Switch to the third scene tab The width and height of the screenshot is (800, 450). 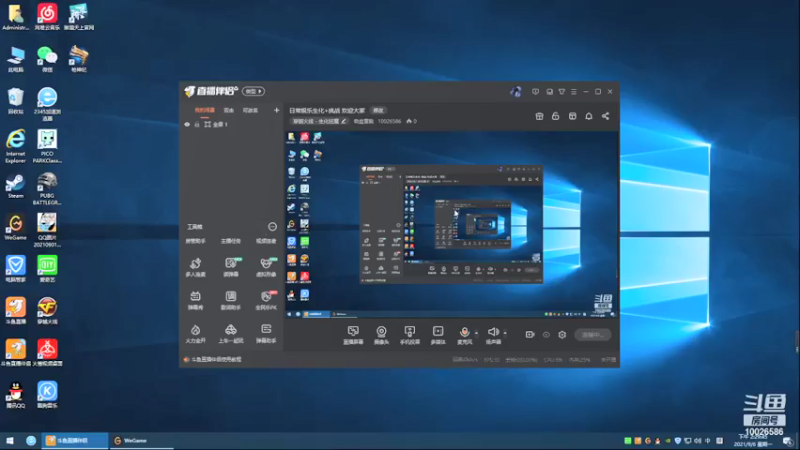(x=250, y=110)
